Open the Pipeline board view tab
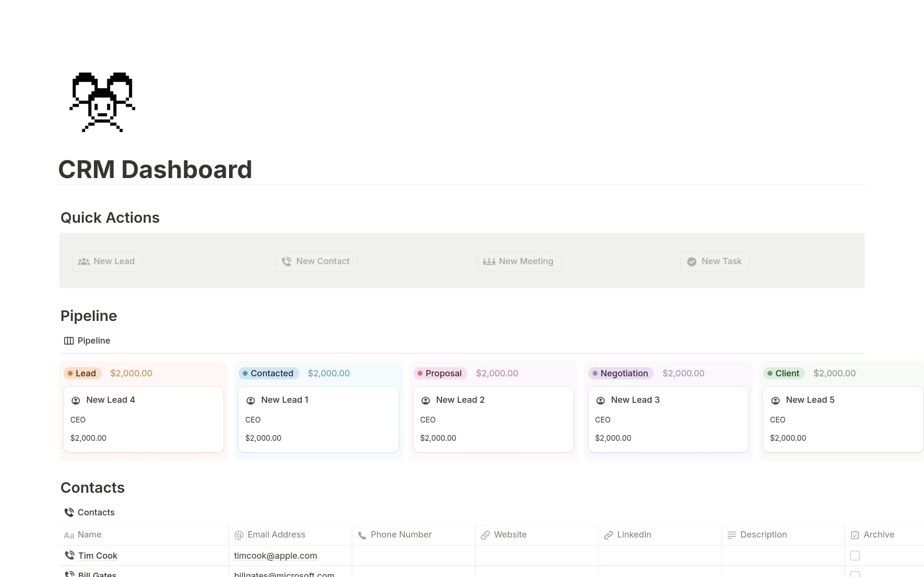Viewport: 924px width, 577px height. pyautogui.click(x=87, y=341)
